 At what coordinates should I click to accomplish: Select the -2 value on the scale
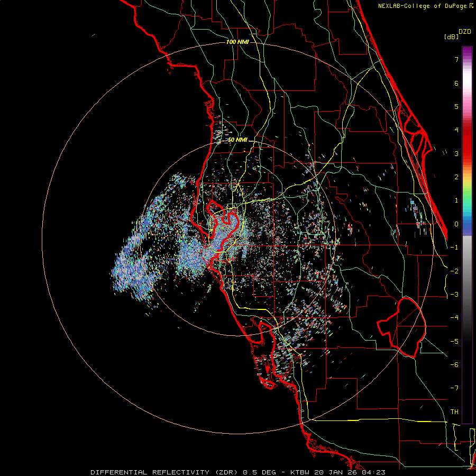click(x=454, y=271)
